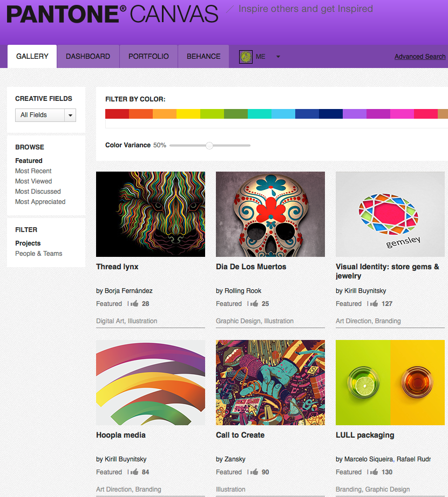This screenshot has height=497, width=448.
Task: Browse Featured projects
Action: 29,161
